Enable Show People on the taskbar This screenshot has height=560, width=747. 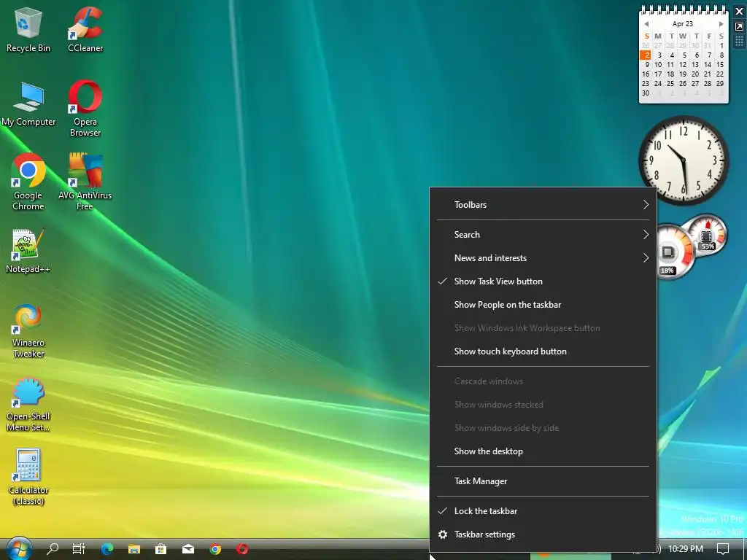click(x=543, y=305)
